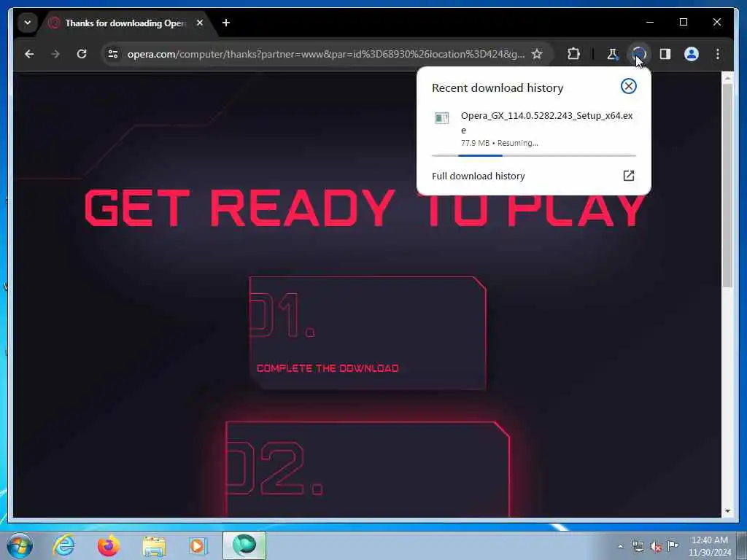
Task: Open Chrome Labs flask icon
Action: [x=612, y=54]
